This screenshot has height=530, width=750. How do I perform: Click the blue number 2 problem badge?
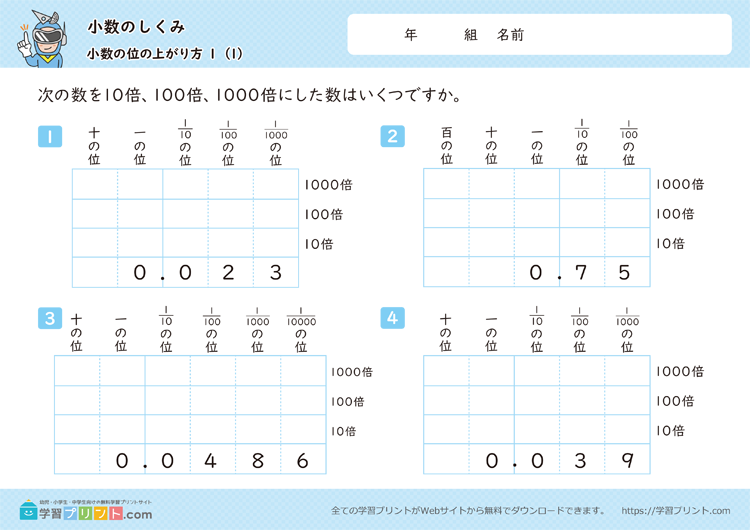point(393,136)
